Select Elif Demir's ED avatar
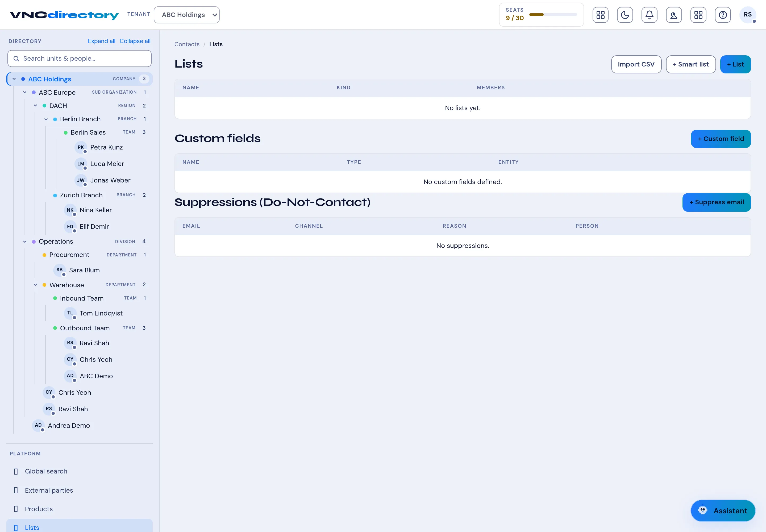766x532 pixels. (x=70, y=227)
